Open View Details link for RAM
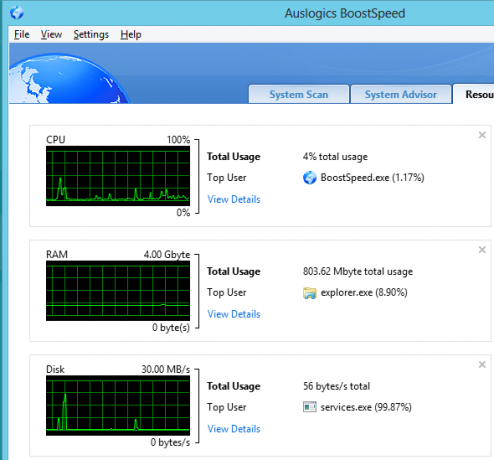The image size is (494, 460). coord(234,314)
